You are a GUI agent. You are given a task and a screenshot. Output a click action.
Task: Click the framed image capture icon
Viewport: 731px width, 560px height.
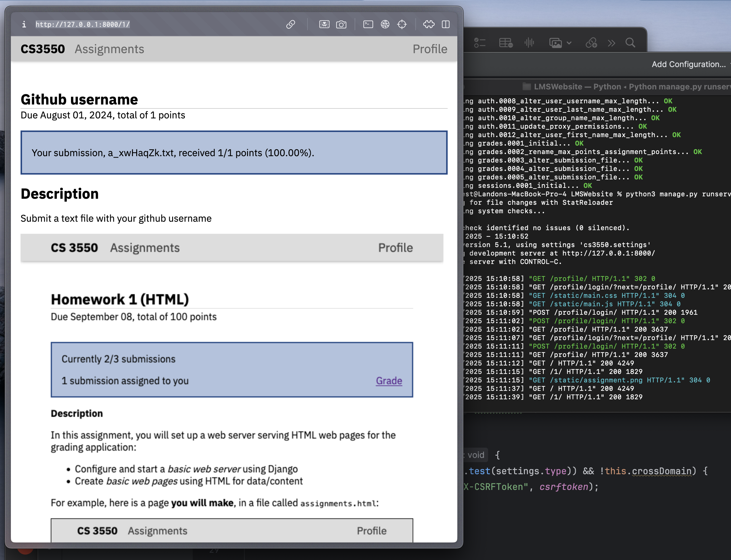[324, 24]
